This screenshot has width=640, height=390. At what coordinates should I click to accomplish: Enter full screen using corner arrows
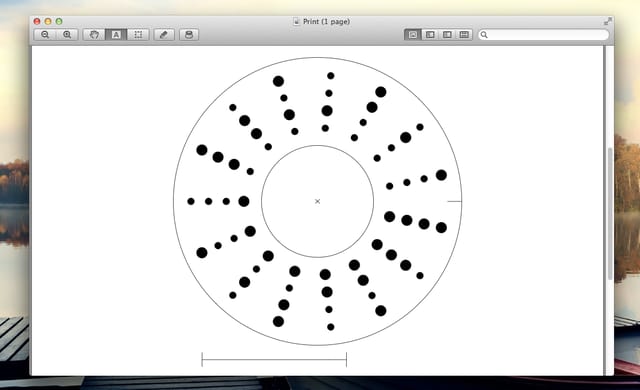608,21
